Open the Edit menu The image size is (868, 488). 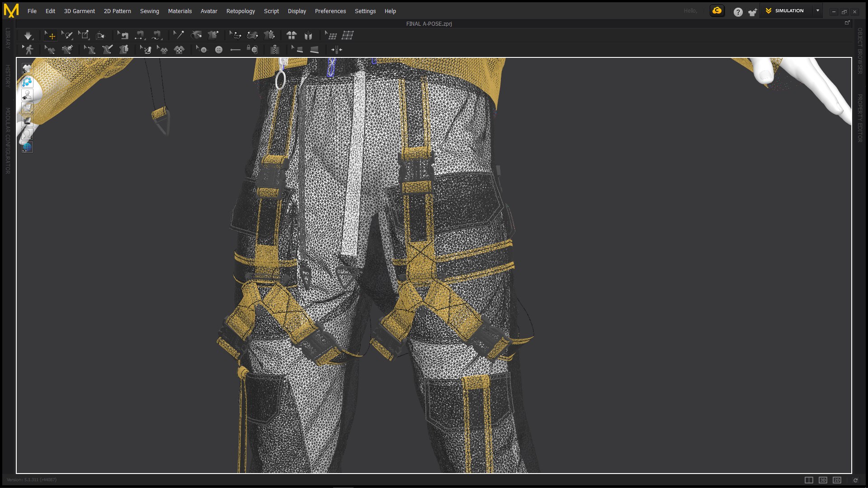point(50,11)
